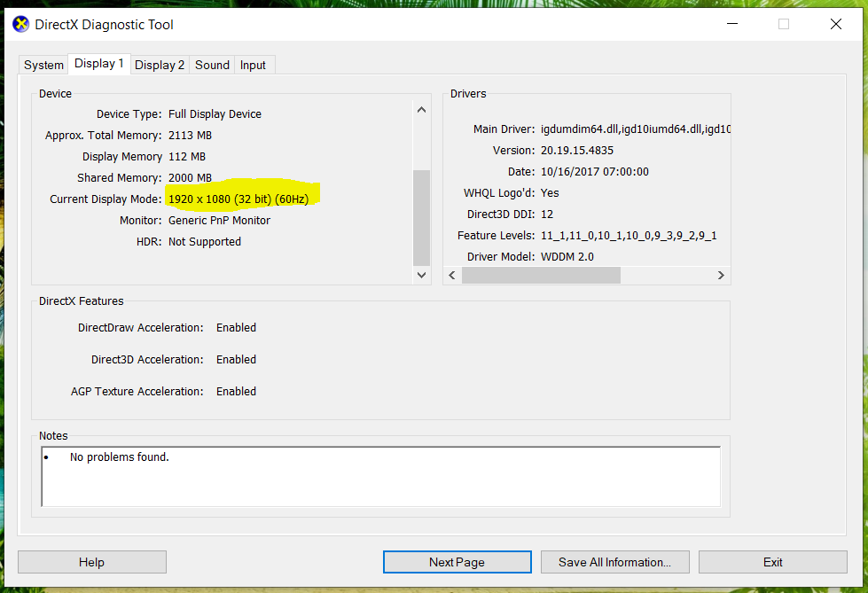This screenshot has width=868, height=593.
Task: Minimize the DirectX Diagnostic Tool window
Action: tap(731, 24)
